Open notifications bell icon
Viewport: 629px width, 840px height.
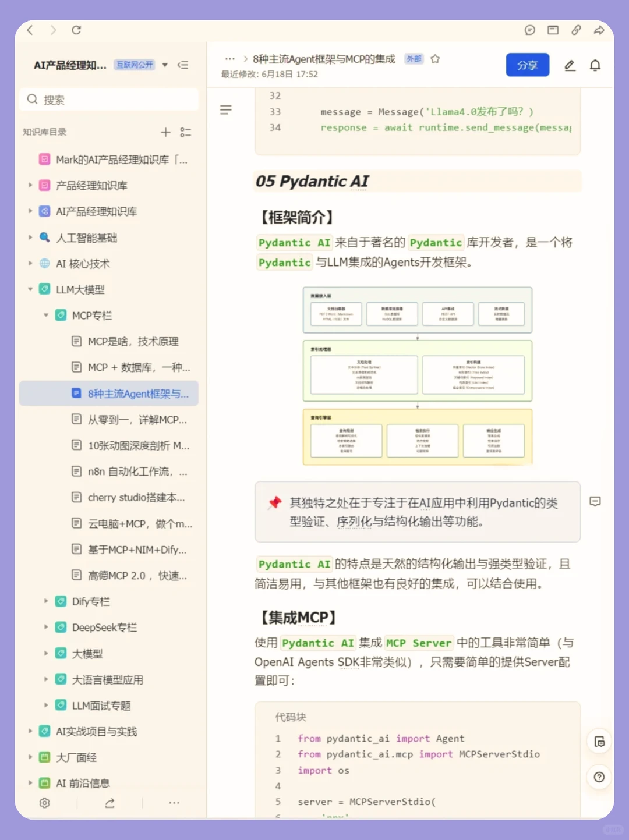click(595, 65)
